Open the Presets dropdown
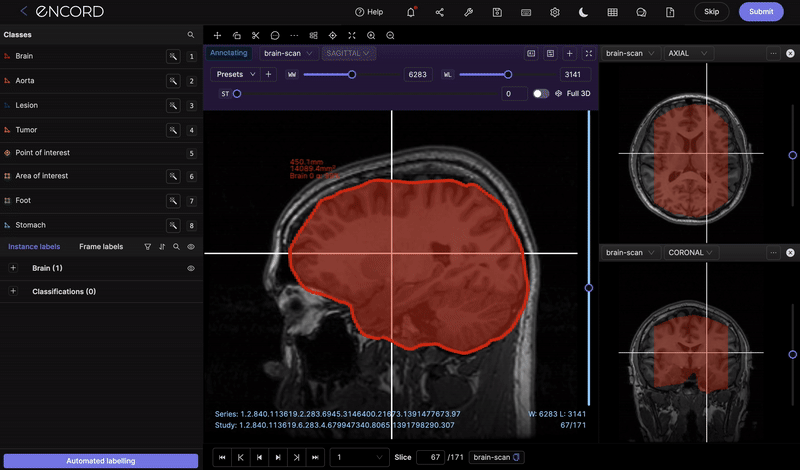 pyautogui.click(x=236, y=75)
